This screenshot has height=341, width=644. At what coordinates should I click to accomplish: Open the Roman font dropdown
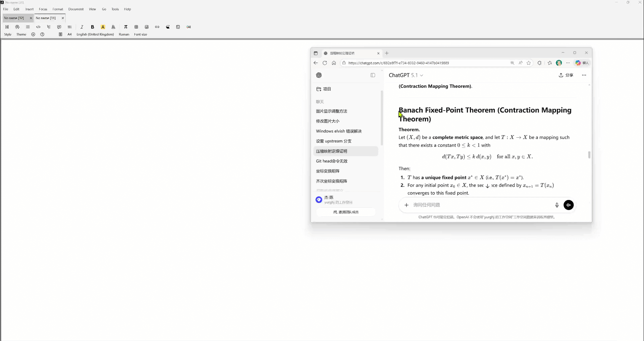point(124,35)
